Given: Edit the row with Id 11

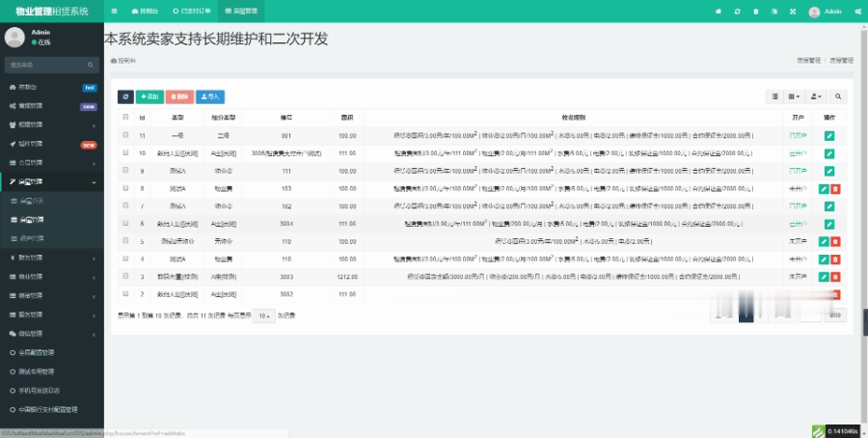Looking at the screenshot, I should tap(829, 136).
